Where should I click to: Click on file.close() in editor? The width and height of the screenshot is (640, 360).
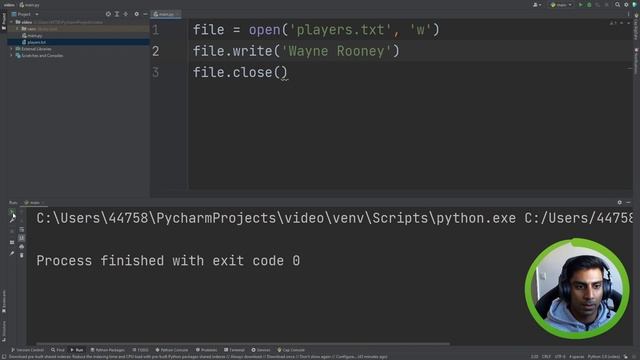tap(240, 72)
